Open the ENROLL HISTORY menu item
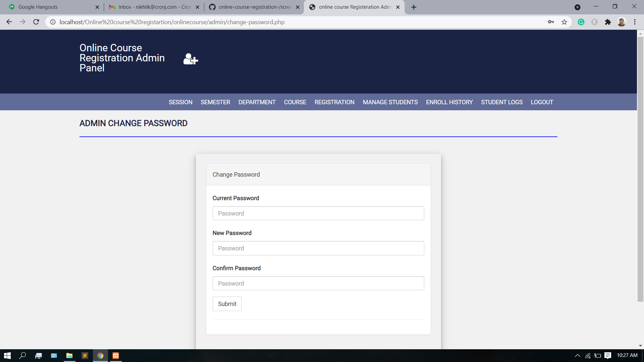This screenshot has height=362, width=644. (449, 102)
